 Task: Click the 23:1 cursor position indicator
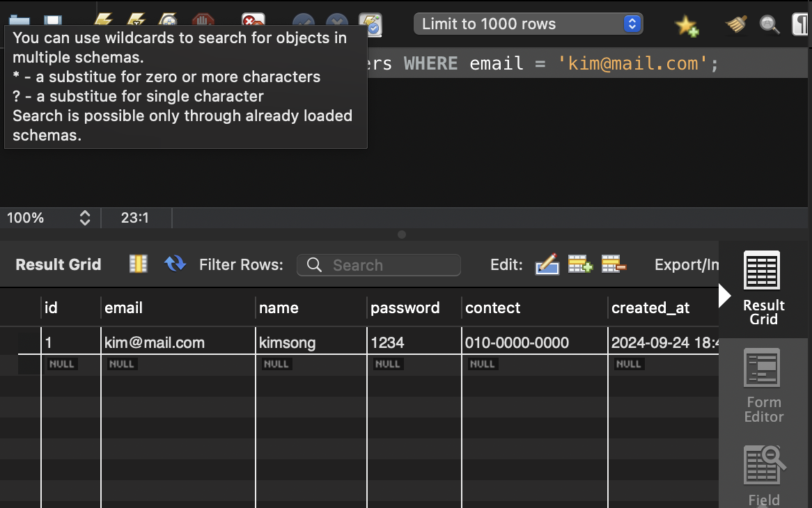[x=134, y=218]
